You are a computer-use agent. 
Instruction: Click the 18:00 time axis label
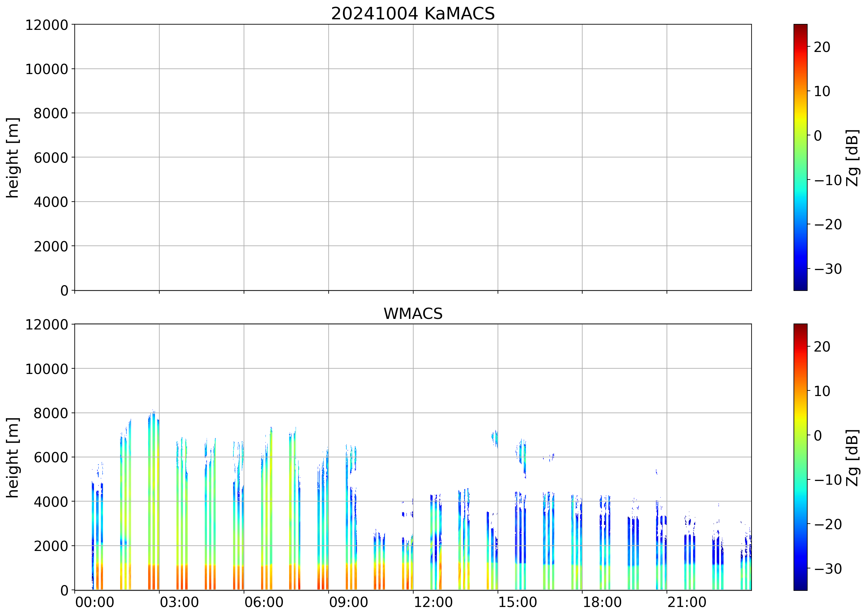(x=602, y=602)
